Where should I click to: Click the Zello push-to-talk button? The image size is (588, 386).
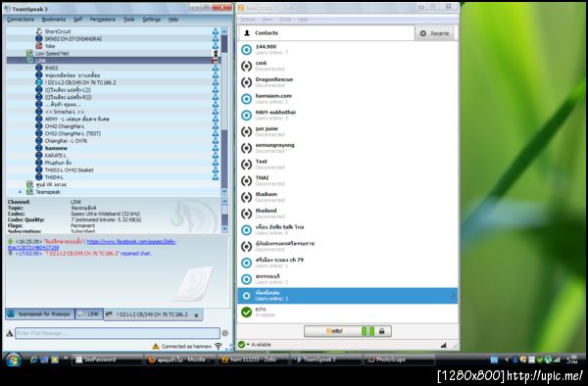334,331
